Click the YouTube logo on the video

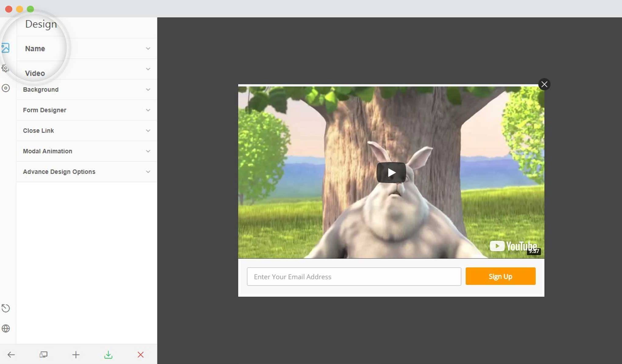click(x=513, y=246)
